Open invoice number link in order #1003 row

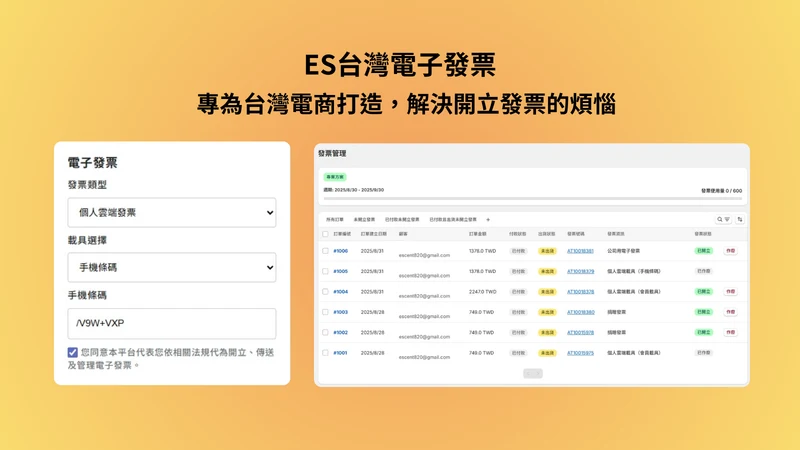coord(581,312)
